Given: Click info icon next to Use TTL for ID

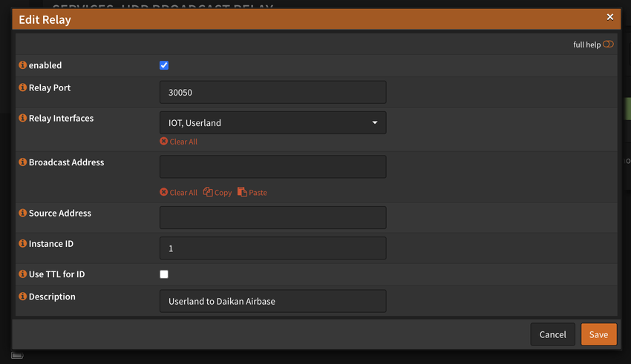Looking at the screenshot, I should click(22, 274).
